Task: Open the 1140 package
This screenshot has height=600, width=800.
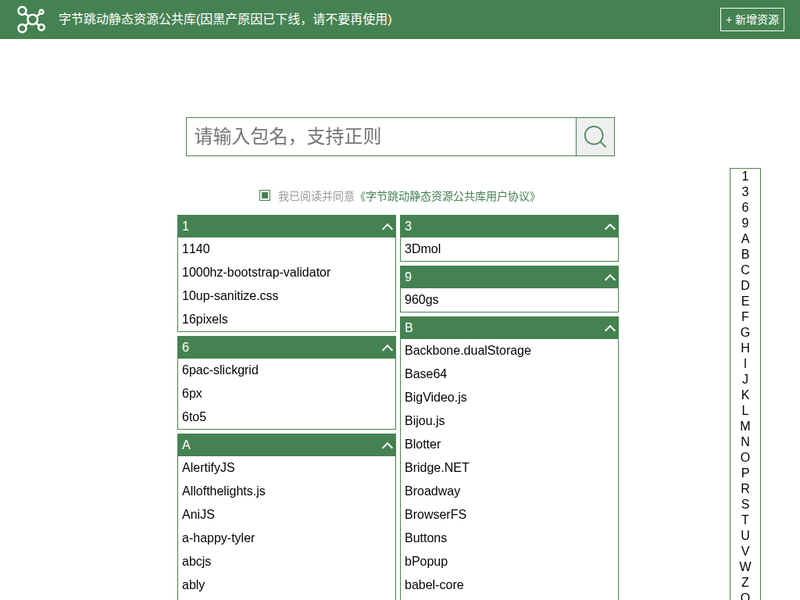Action: click(196, 249)
